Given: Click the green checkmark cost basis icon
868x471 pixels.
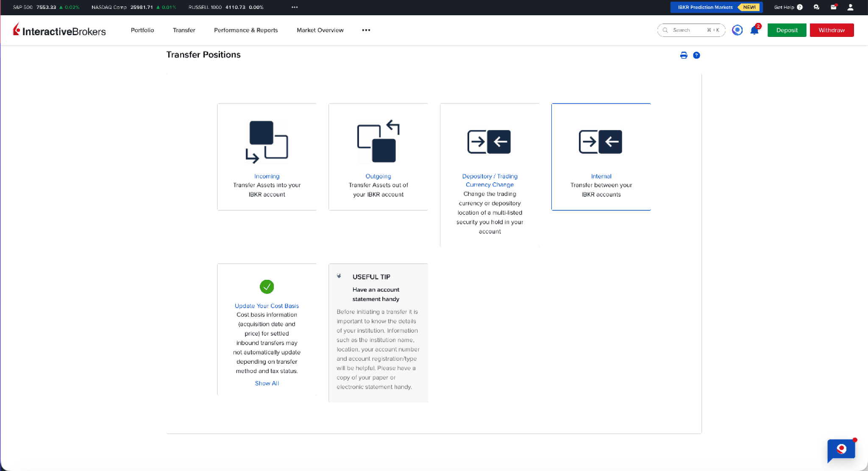Looking at the screenshot, I should click(267, 287).
